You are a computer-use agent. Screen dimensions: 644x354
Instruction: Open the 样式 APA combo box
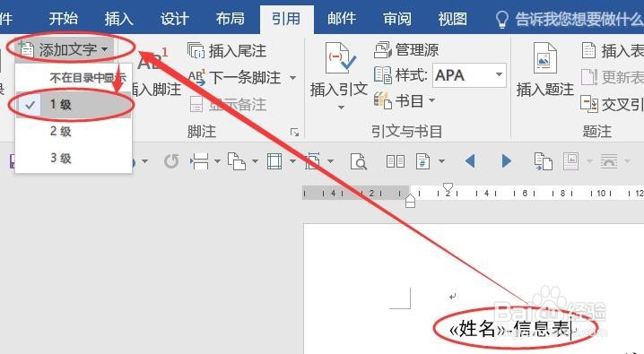[x=469, y=75]
